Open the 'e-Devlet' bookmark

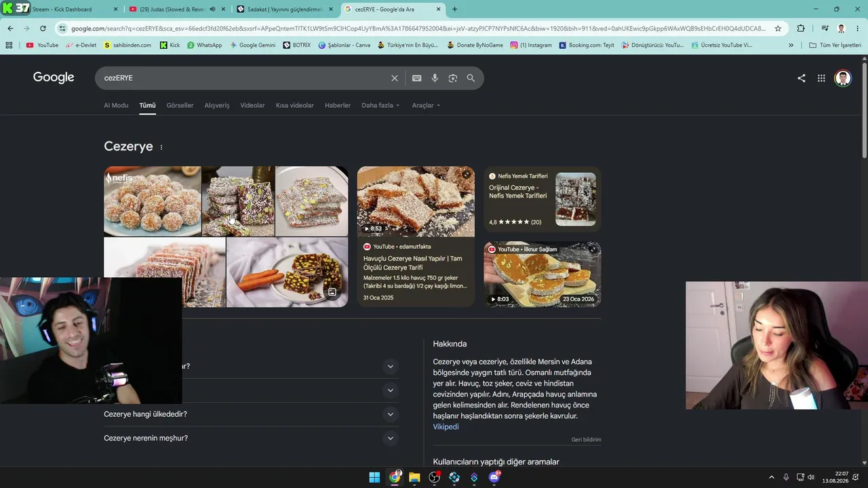coord(81,45)
